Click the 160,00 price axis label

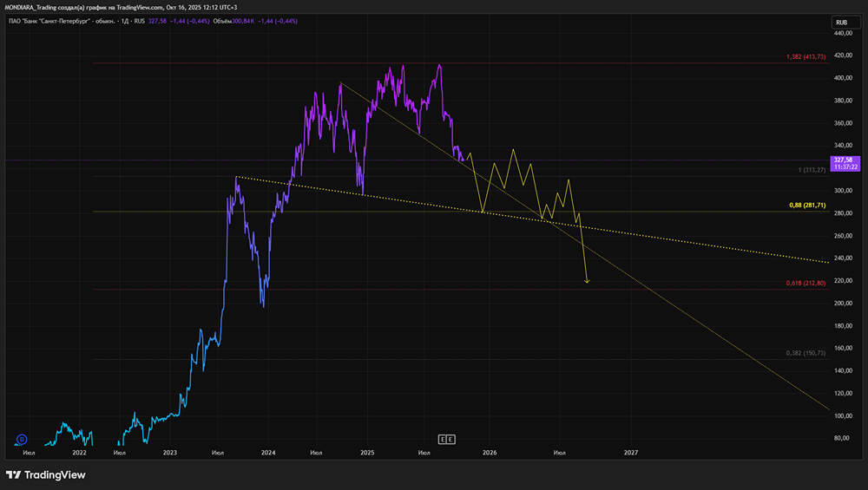[x=843, y=349]
